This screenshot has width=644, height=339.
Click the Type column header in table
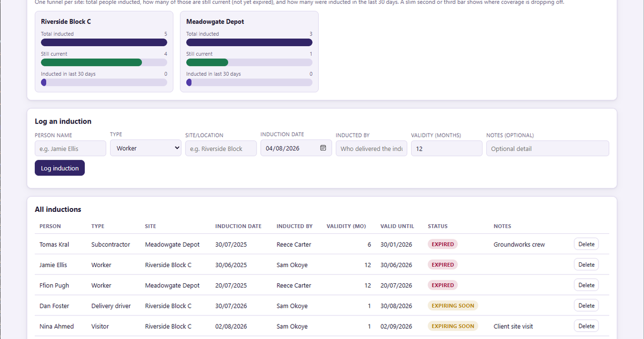tap(98, 226)
